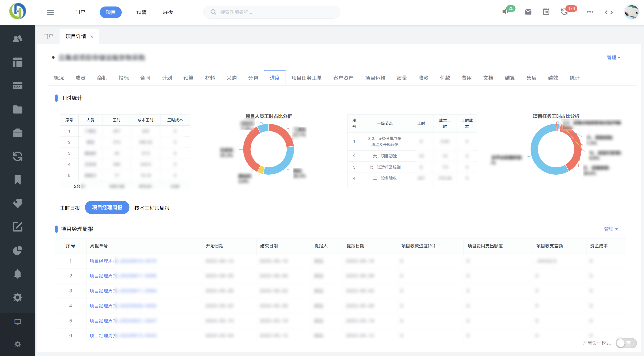This screenshot has height=356, width=644.
Task: Expand the top 管理 dropdown
Action: (613, 58)
